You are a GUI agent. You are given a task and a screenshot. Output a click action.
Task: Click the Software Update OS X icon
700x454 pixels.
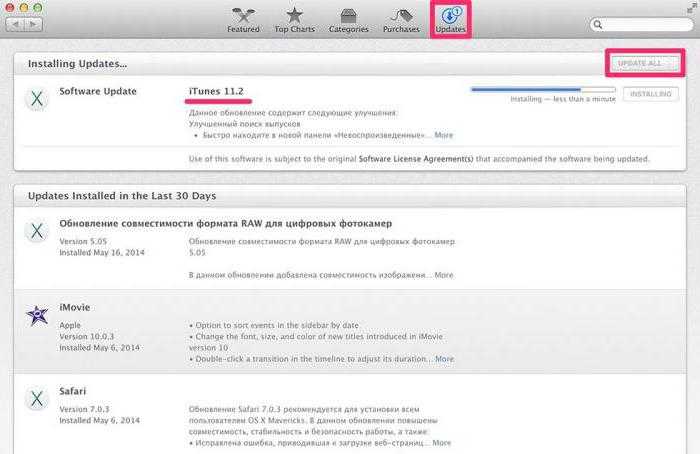click(x=37, y=98)
